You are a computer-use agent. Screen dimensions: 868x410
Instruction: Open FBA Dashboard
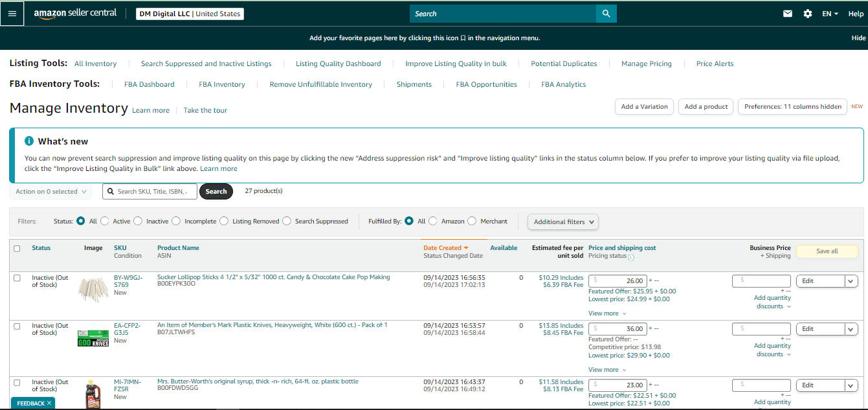tap(150, 84)
